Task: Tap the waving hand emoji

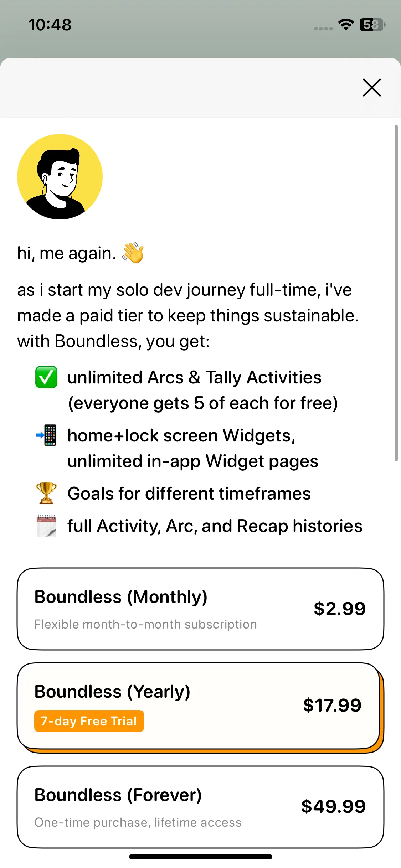Action: [x=133, y=253]
